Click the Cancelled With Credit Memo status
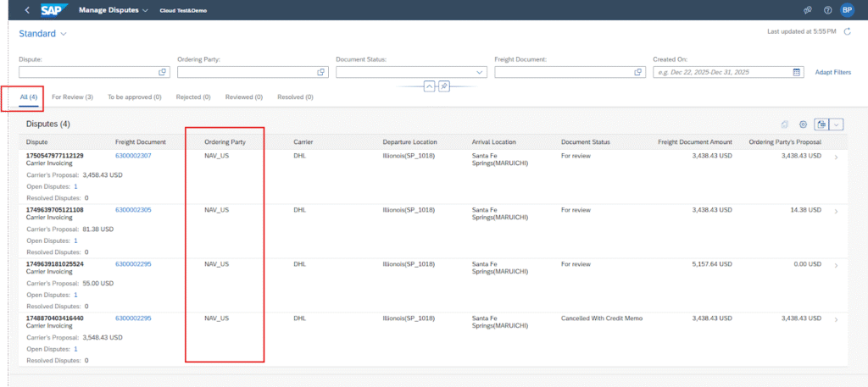Viewport: 868px width, 387px height. [x=602, y=318]
